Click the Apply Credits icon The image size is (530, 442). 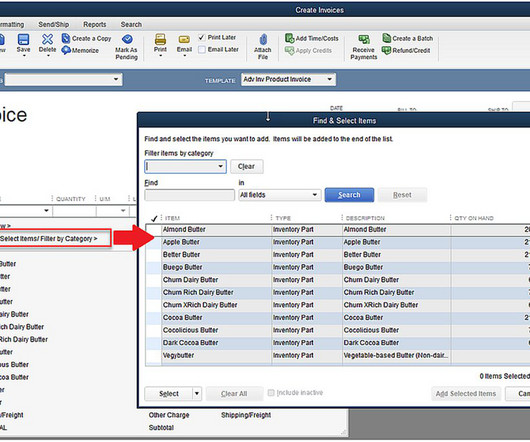(x=289, y=50)
